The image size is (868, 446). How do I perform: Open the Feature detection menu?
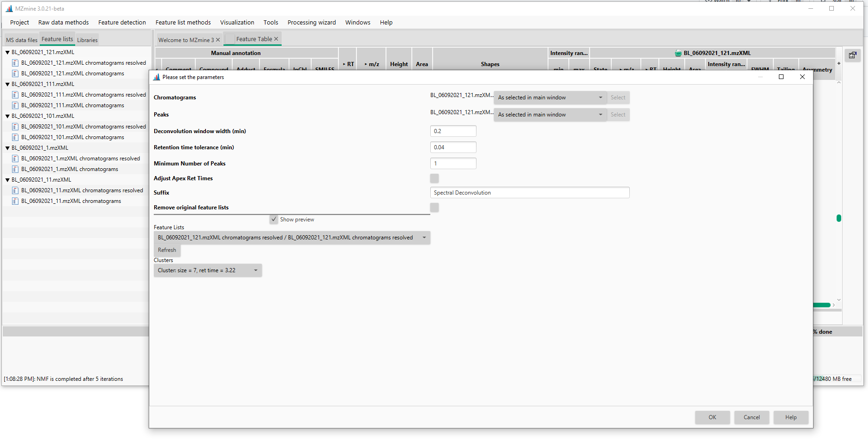(122, 22)
